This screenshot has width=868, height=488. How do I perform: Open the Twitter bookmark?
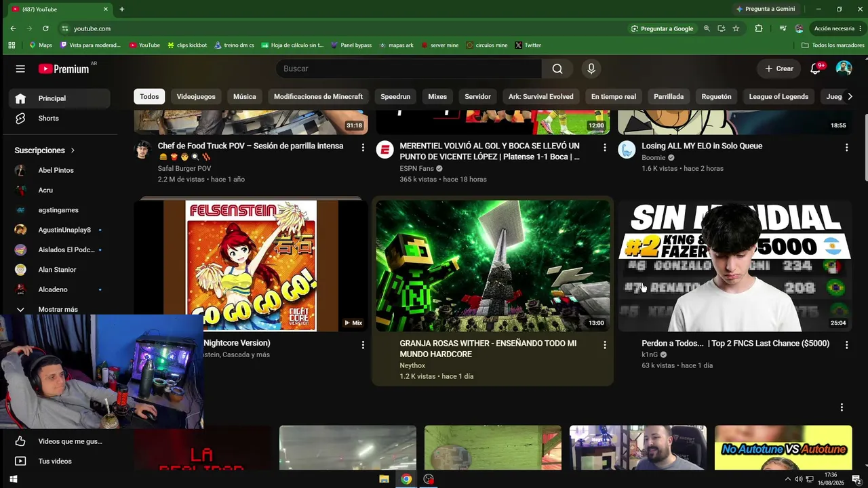(x=528, y=45)
